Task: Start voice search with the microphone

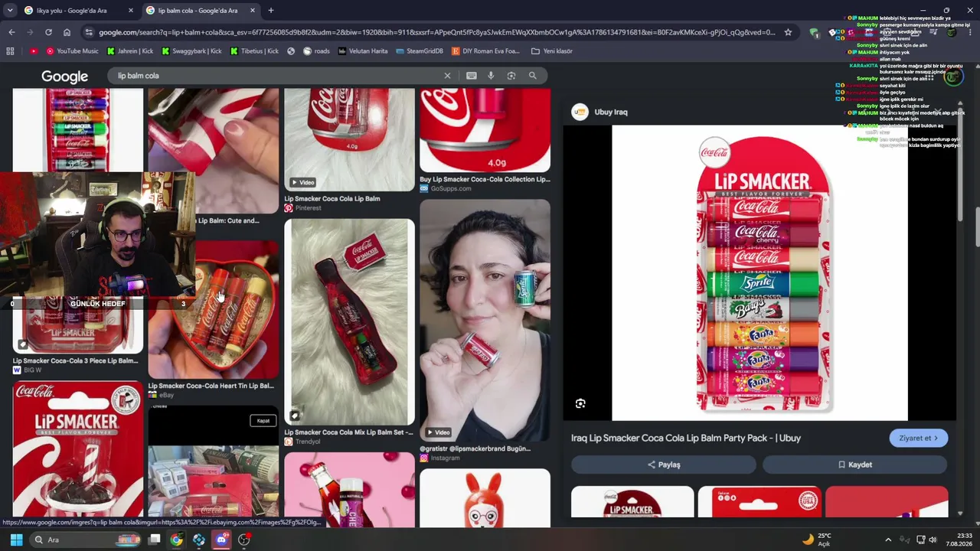Action: [492, 76]
